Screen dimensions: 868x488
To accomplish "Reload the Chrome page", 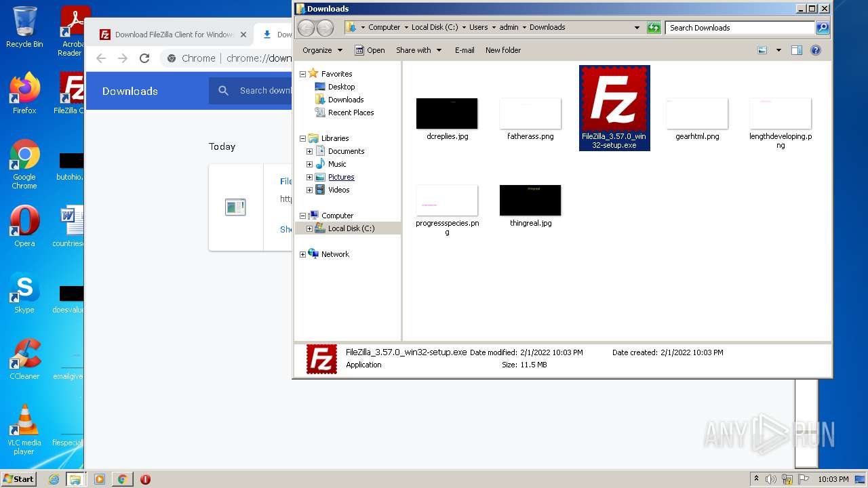I will (x=144, y=58).
